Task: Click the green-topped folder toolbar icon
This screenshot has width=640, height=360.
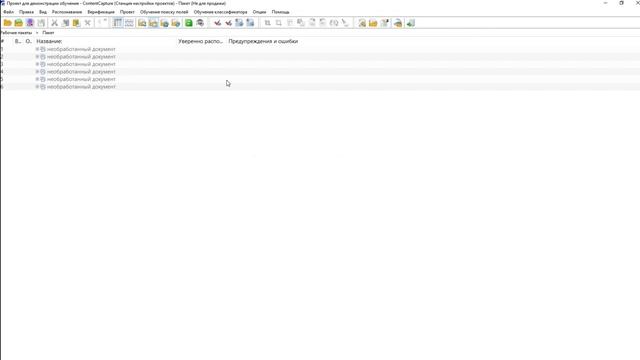Action: click(x=18, y=23)
